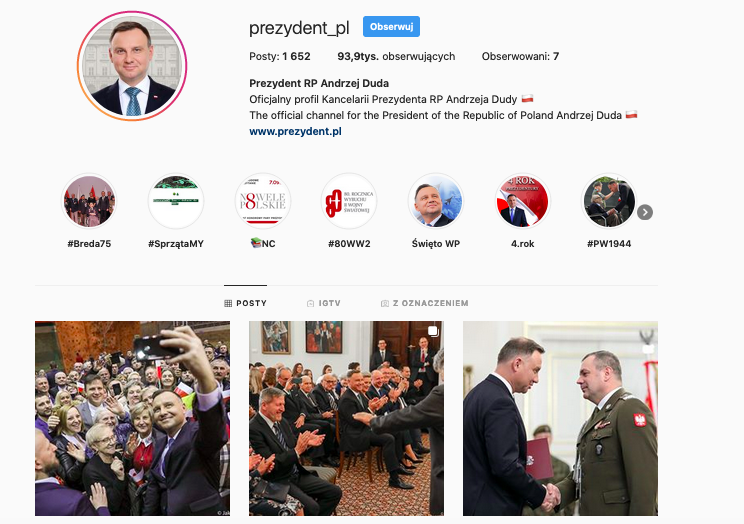The image size is (744, 524).
Task: Open the #PW1944 story highlight
Action: pyautogui.click(x=609, y=201)
